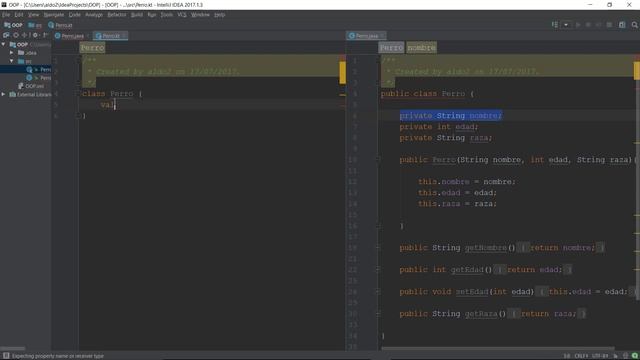Click the Debug icon in toolbar
This screenshot has width=640, height=360.
coord(588,25)
